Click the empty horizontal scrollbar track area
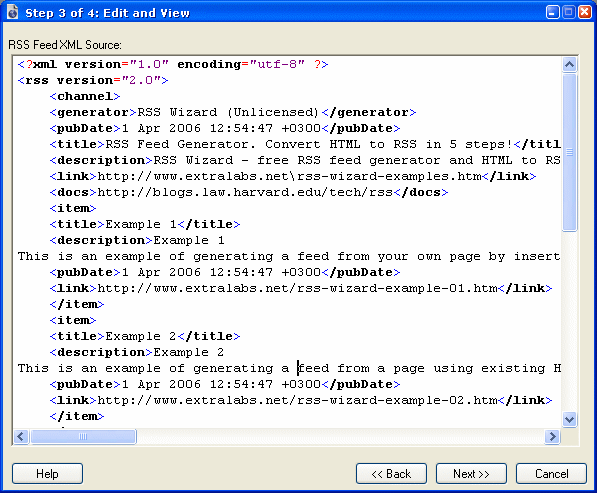 tap(340, 436)
